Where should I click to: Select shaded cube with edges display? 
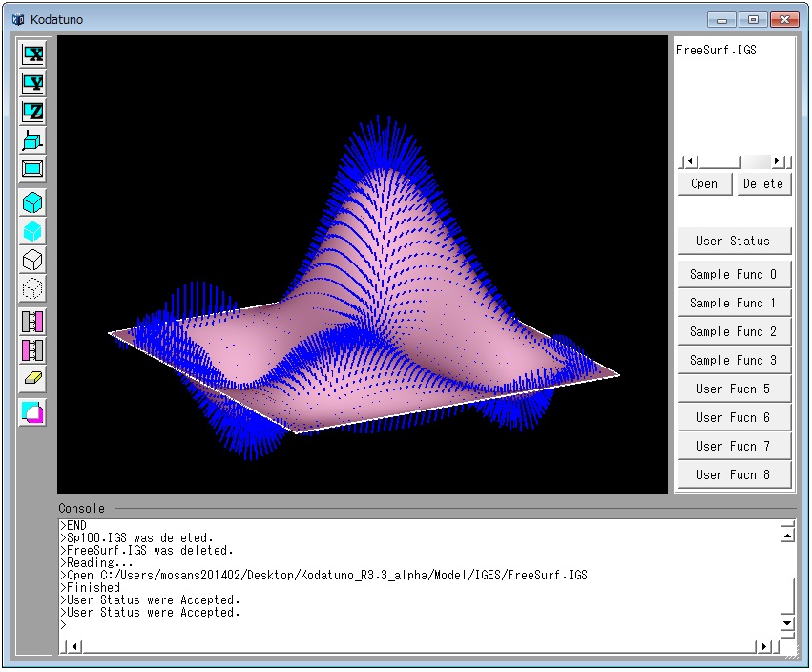coord(32,202)
